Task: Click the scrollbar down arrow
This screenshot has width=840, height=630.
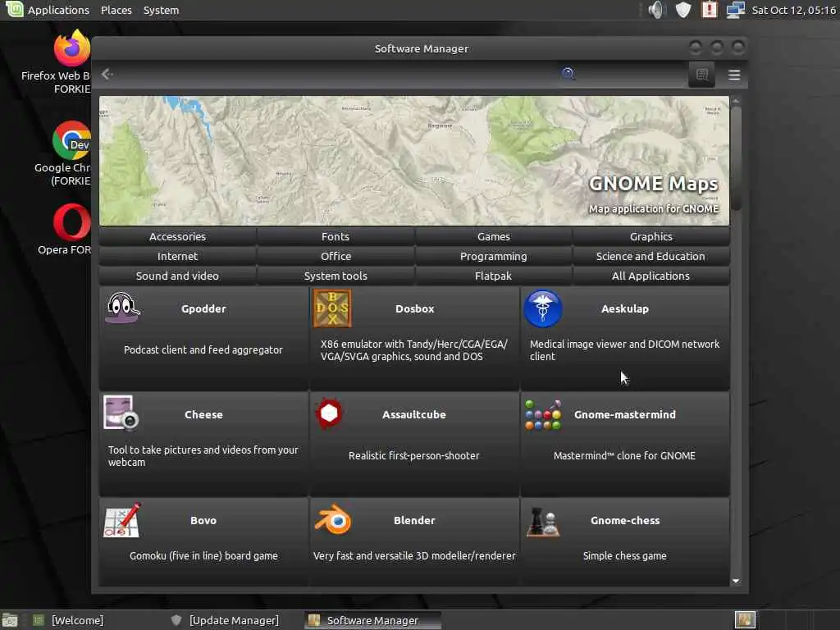Action: [736, 581]
